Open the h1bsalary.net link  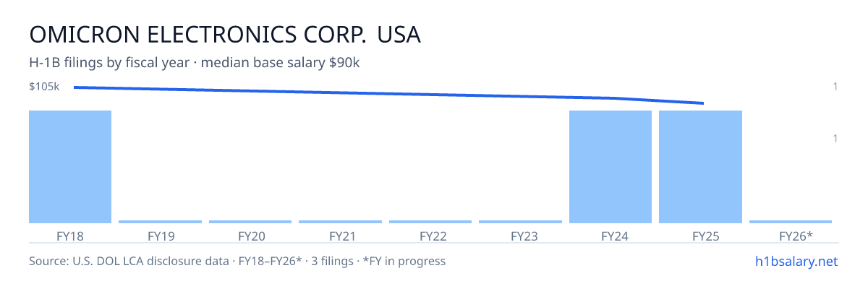coord(796,261)
